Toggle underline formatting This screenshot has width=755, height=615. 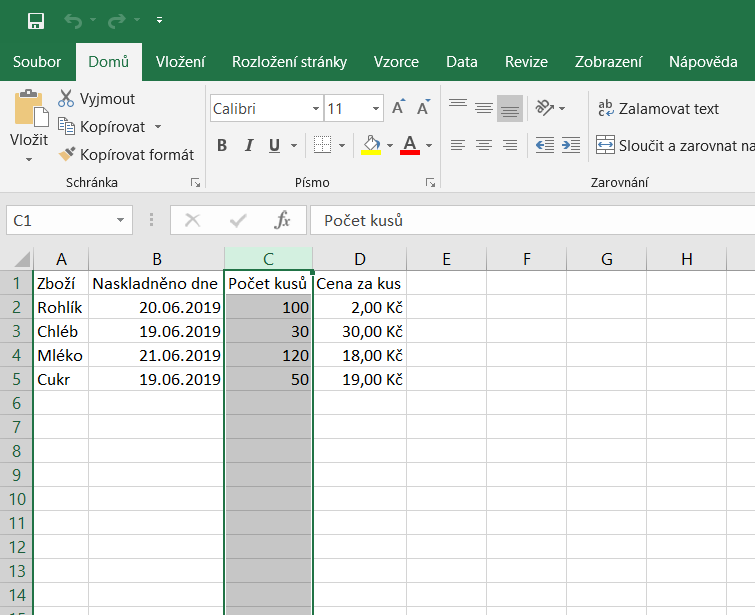tap(274, 145)
